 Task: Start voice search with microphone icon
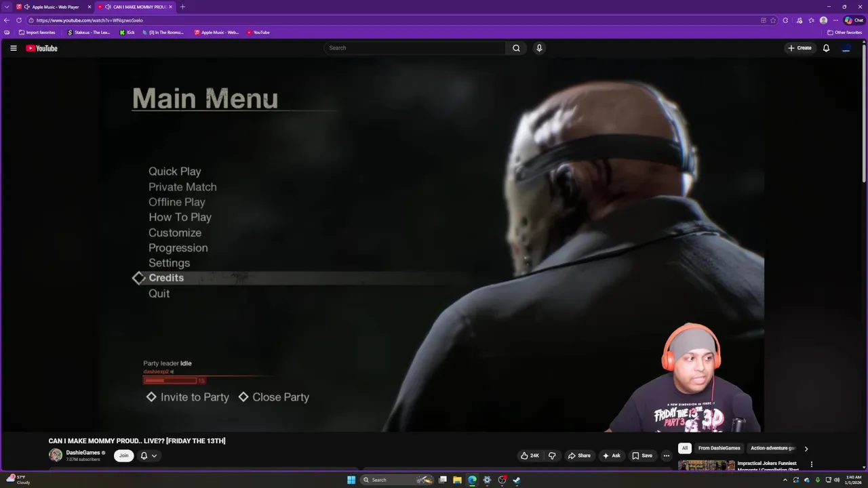pos(539,48)
